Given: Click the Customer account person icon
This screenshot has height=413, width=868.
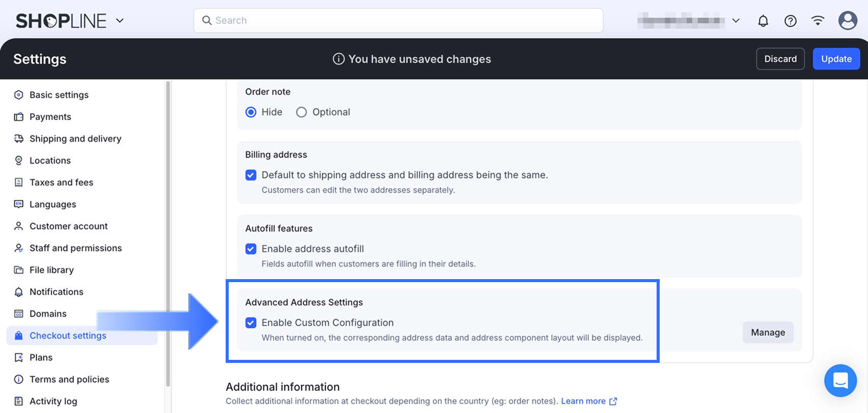Looking at the screenshot, I should pyautogui.click(x=19, y=226).
